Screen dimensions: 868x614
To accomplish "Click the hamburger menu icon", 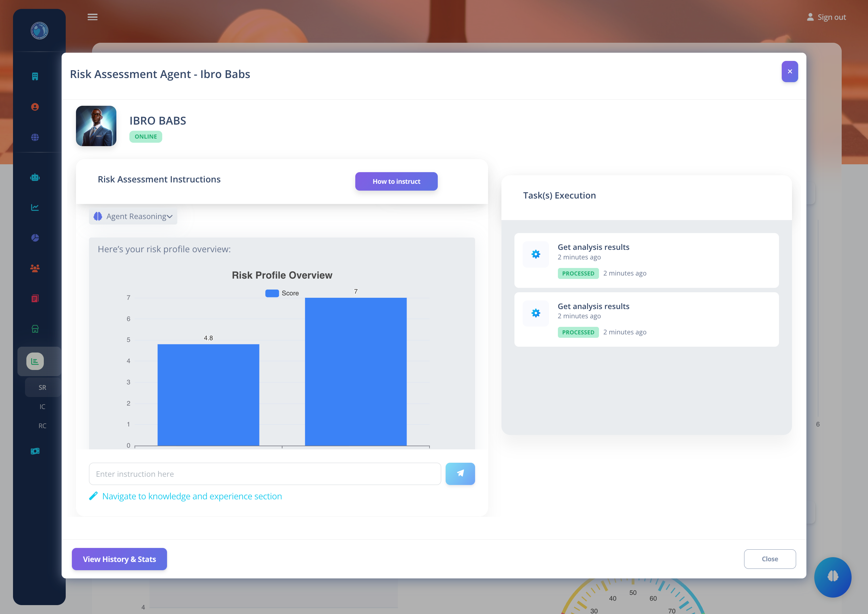I will (92, 17).
